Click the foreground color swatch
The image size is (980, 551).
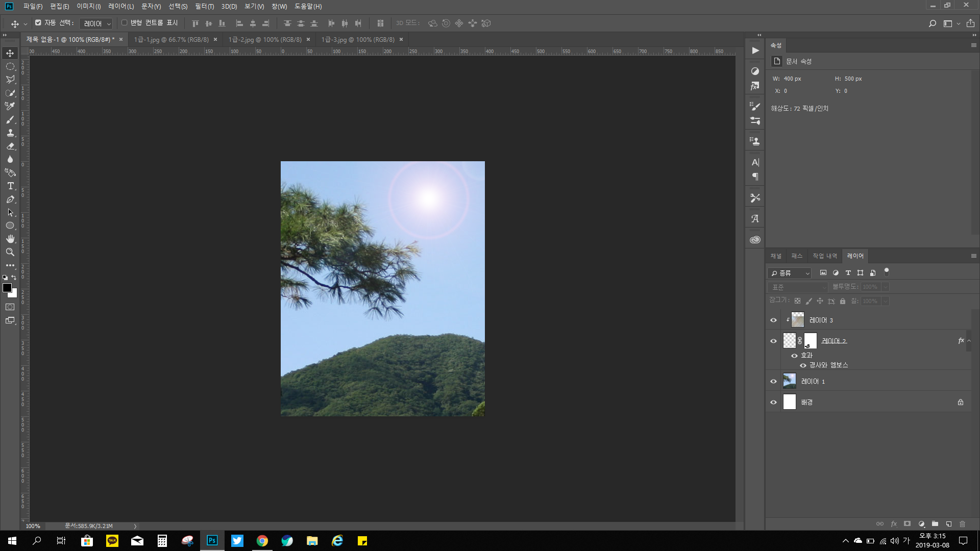point(7,288)
